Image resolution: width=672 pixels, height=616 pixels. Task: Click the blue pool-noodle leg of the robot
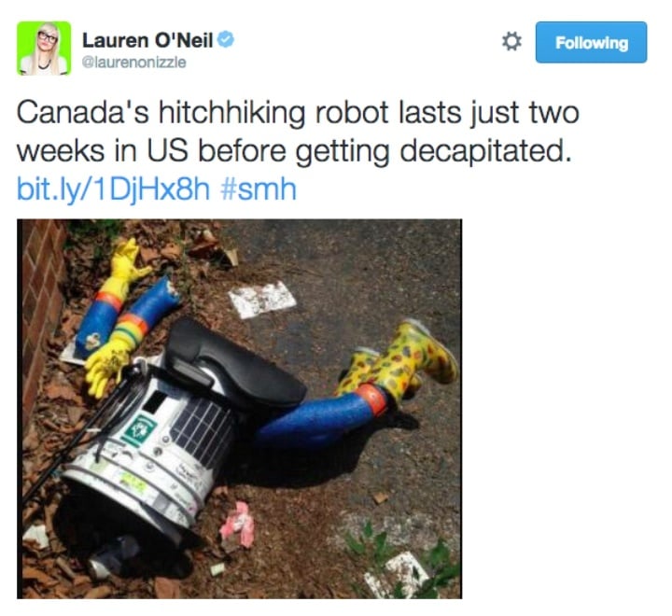click(x=319, y=418)
